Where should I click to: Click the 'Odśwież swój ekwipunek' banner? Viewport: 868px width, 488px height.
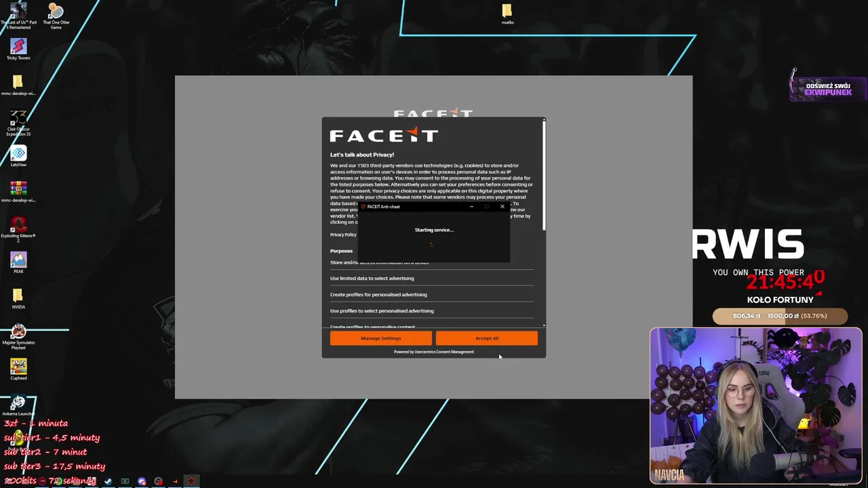coord(827,89)
